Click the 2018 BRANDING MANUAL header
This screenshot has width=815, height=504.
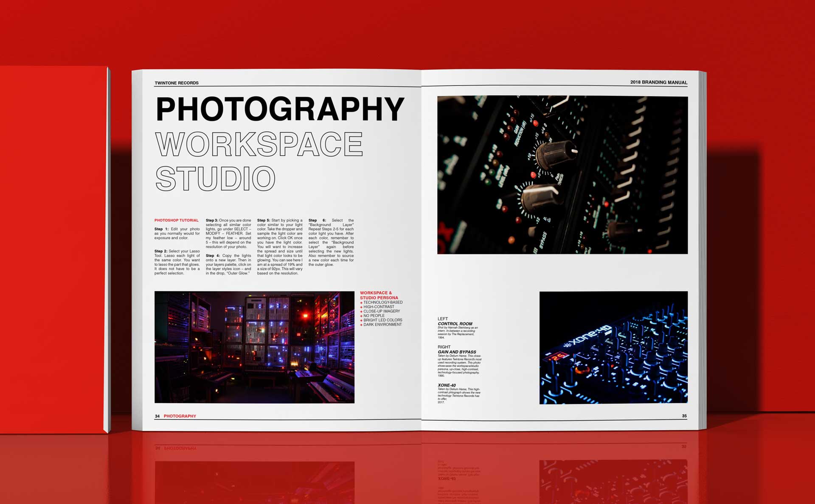tap(658, 82)
